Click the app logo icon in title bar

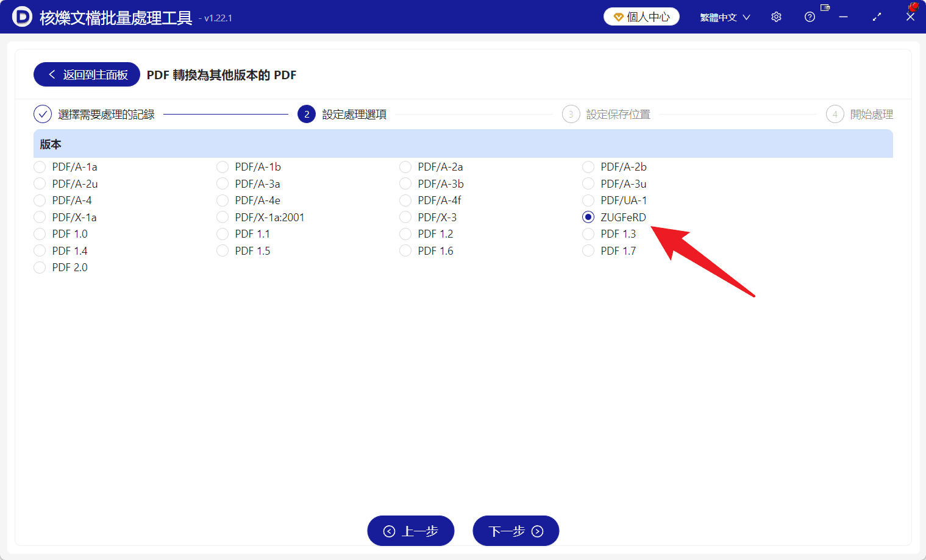point(22,17)
